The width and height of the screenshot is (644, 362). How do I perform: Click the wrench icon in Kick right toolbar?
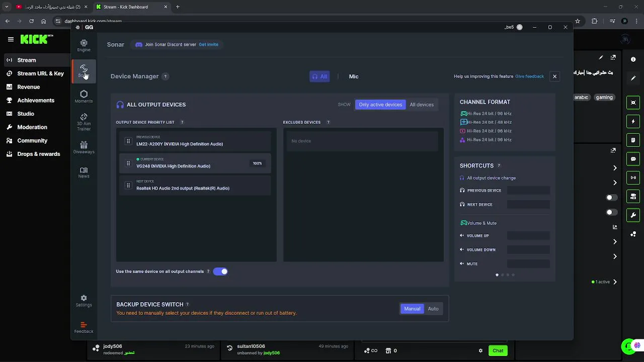[x=633, y=215]
